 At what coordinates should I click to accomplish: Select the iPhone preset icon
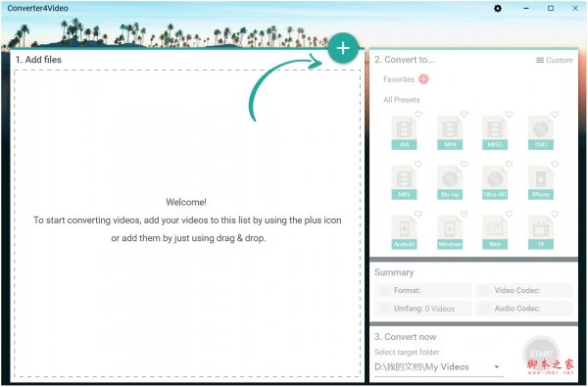tap(541, 182)
